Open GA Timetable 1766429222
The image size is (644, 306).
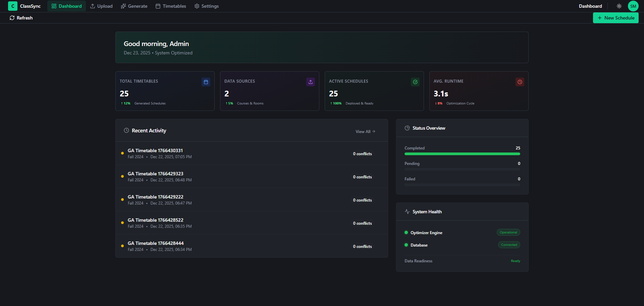(x=252, y=200)
